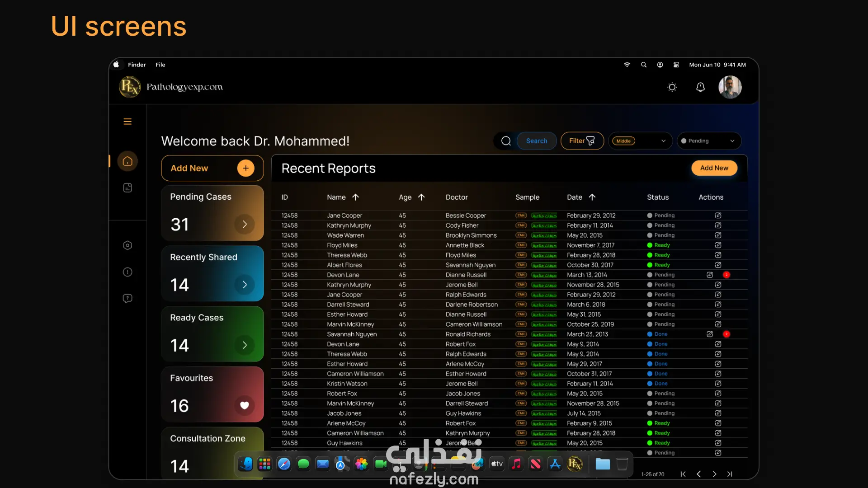This screenshot has width=868, height=488.
Task: Click edit icon for Jane Cooper's first row
Action: pos(718,216)
